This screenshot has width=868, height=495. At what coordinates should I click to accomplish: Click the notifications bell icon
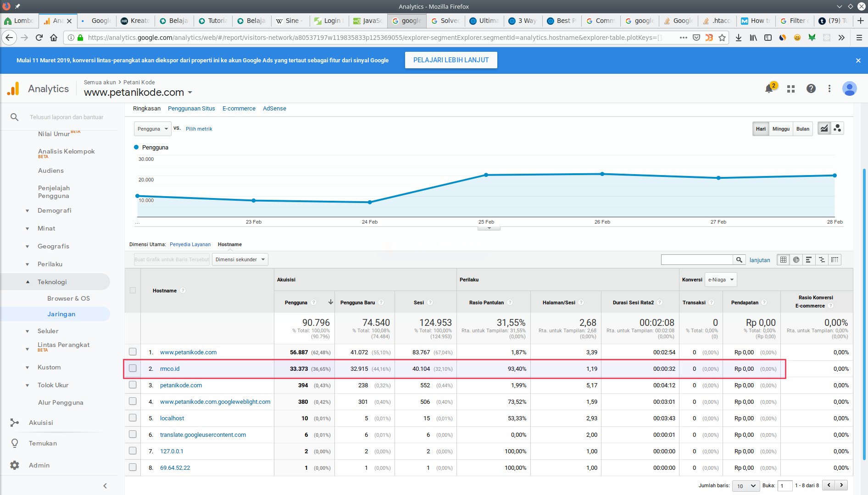[x=769, y=88]
